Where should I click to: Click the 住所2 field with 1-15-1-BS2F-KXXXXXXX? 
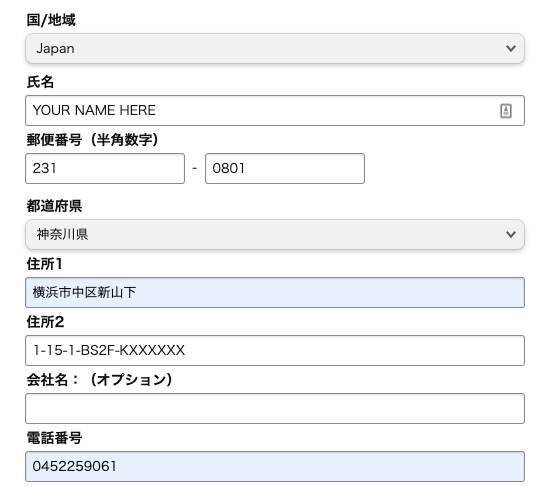click(x=275, y=350)
